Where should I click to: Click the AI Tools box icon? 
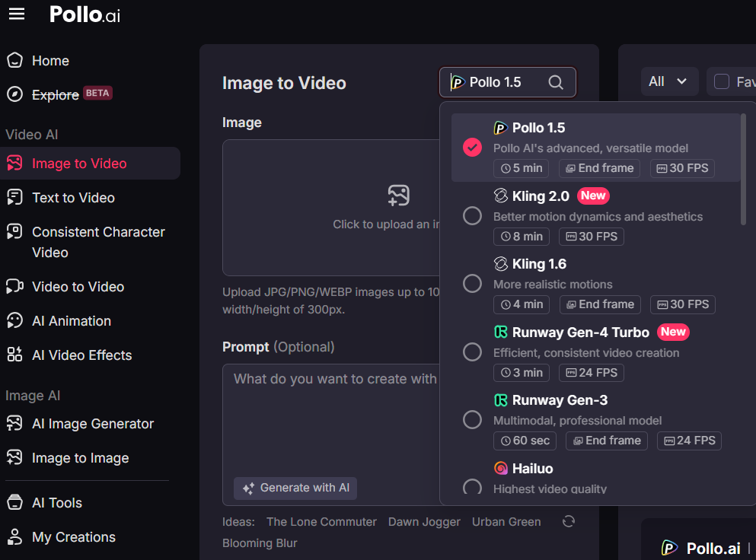click(15, 502)
